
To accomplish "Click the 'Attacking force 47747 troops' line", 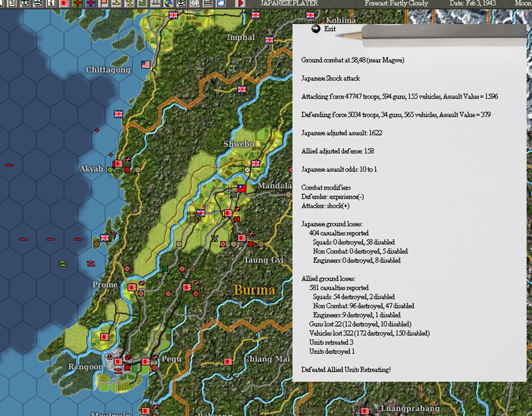I will pyautogui.click(x=400, y=97).
